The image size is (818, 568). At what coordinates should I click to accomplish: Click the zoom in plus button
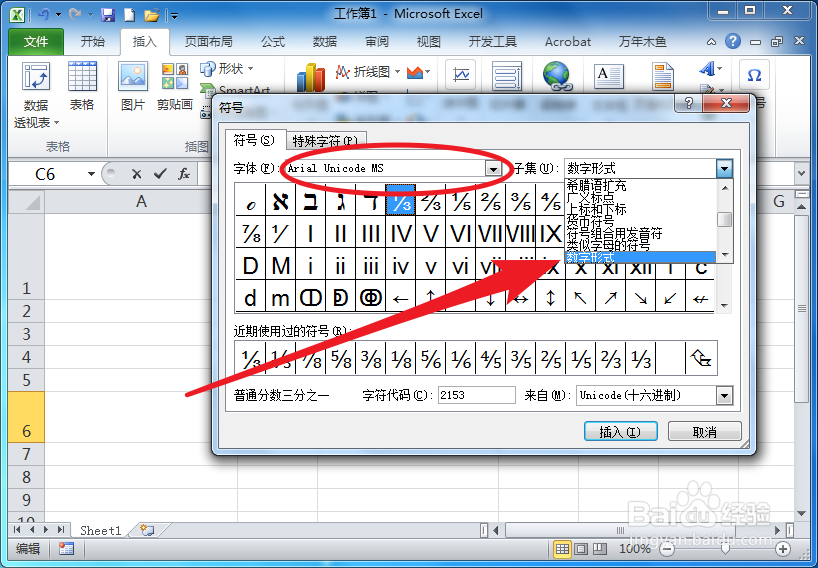(x=783, y=549)
